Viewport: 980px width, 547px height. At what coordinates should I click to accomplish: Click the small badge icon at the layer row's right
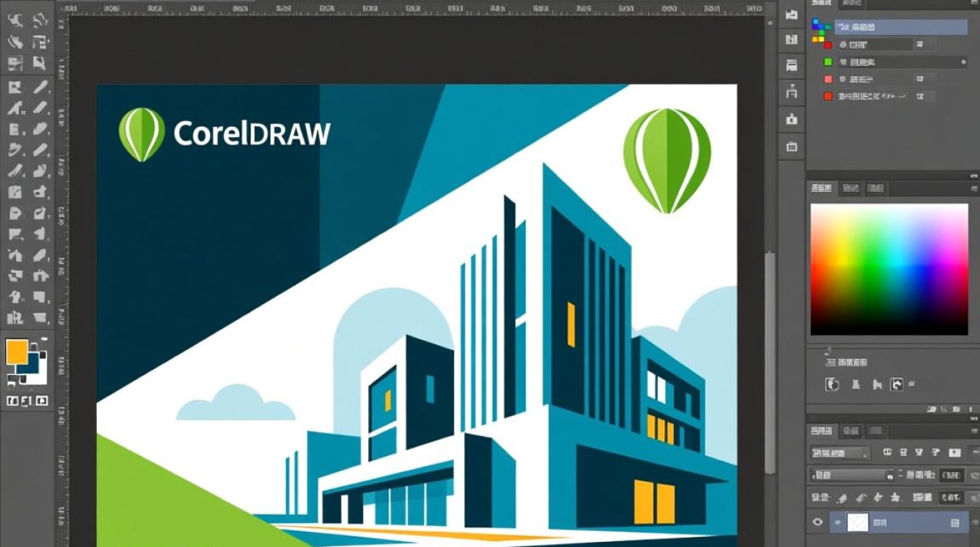pos(955,523)
